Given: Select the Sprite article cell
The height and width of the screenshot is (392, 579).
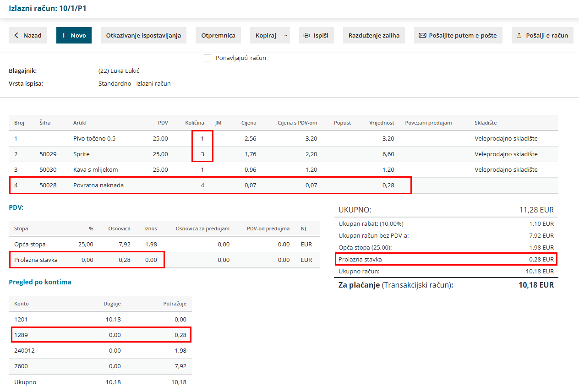Looking at the screenshot, I should pos(82,154).
